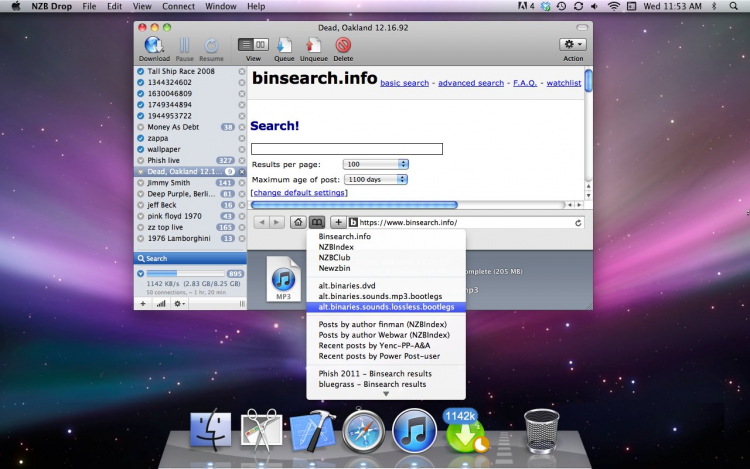Image resolution: width=750 pixels, height=469 pixels.
Task: Open Finder from the Dock
Action: click(210, 429)
